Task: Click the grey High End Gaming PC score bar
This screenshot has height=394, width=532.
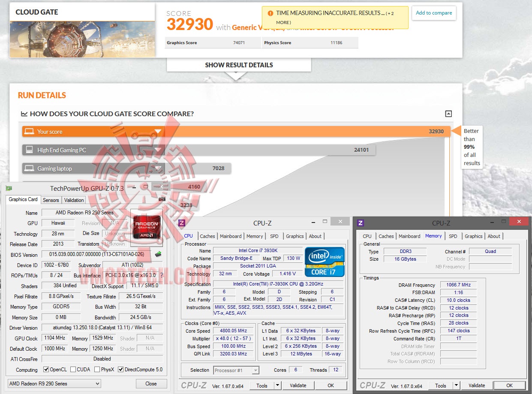Action: coord(199,150)
